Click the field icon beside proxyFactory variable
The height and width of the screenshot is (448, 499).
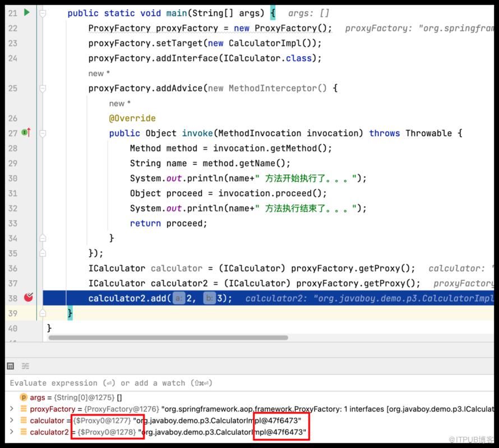coord(24,409)
